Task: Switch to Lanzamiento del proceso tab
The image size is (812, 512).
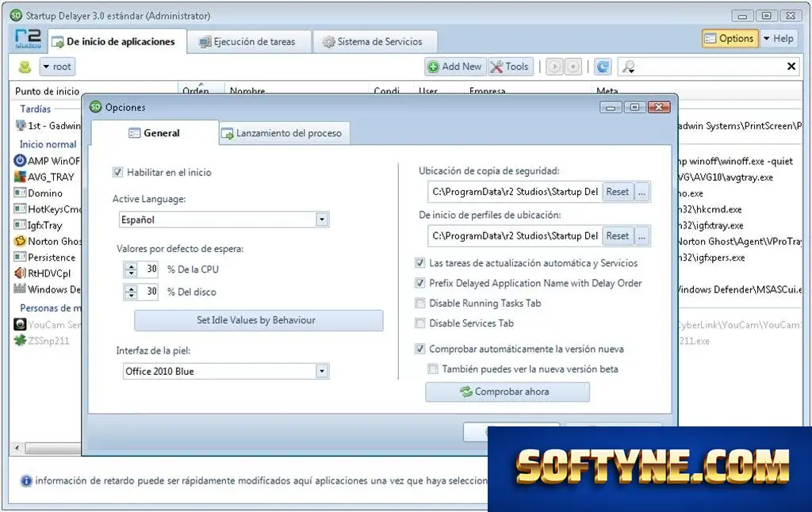Action: pyautogui.click(x=282, y=133)
